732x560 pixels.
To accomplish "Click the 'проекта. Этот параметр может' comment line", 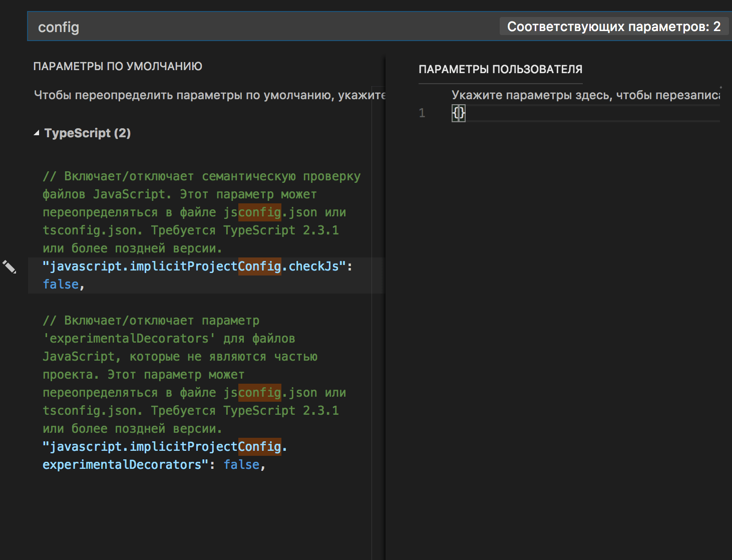I will click(x=144, y=375).
